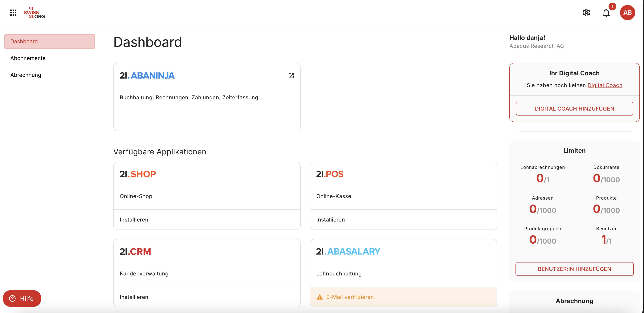Click the Kundenverwaltung description
This screenshot has width=644, height=313.
tap(144, 274)
